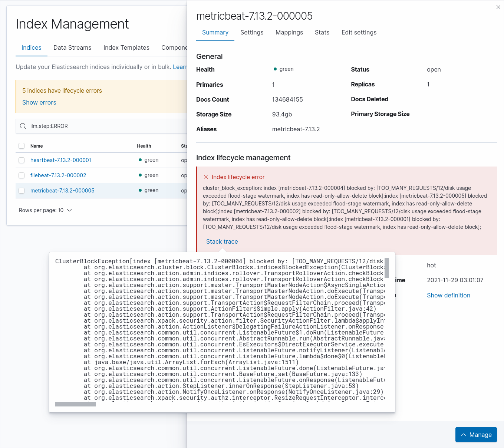Click the Show errors link
Screen dimensions: 504x448
pos(39,102)
